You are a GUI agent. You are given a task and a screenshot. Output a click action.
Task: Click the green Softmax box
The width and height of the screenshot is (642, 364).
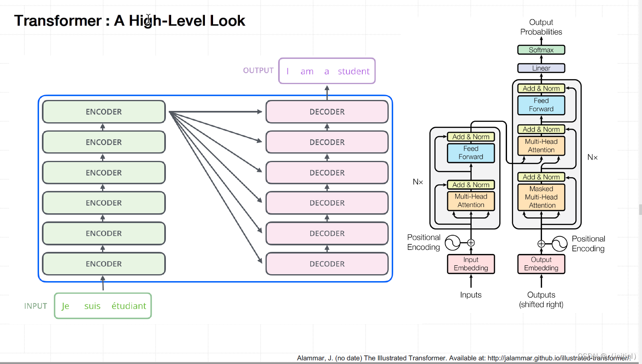541,50
